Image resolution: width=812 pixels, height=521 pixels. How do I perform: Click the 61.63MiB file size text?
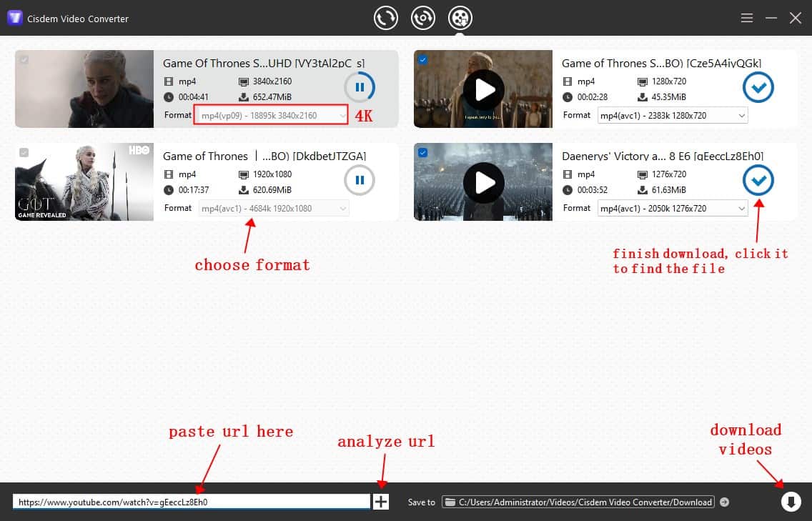coord(668,189)
